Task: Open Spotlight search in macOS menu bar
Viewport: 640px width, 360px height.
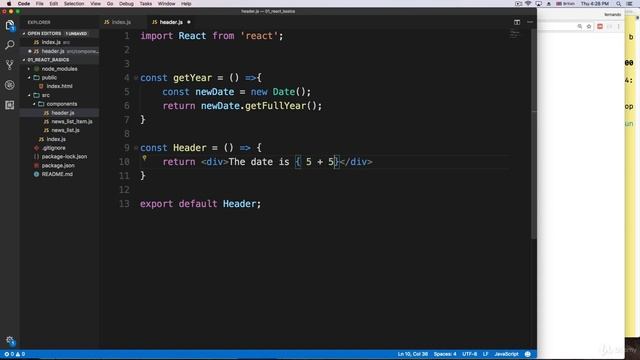Action: (618, 4)
